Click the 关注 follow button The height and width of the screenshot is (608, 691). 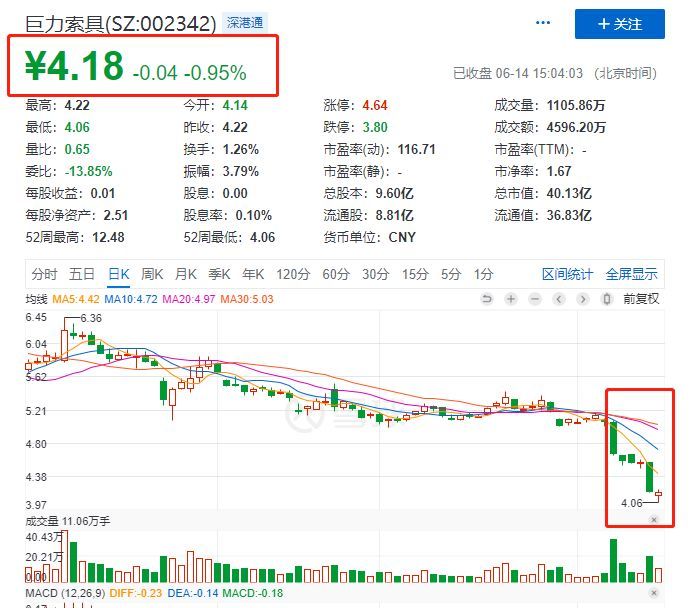coord(620,24)
